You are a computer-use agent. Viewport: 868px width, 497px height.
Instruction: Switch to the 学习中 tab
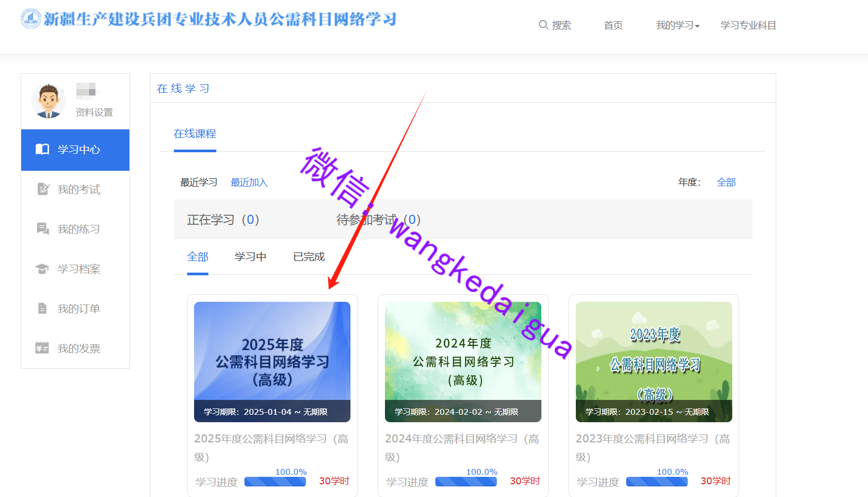tap(250, 257)
